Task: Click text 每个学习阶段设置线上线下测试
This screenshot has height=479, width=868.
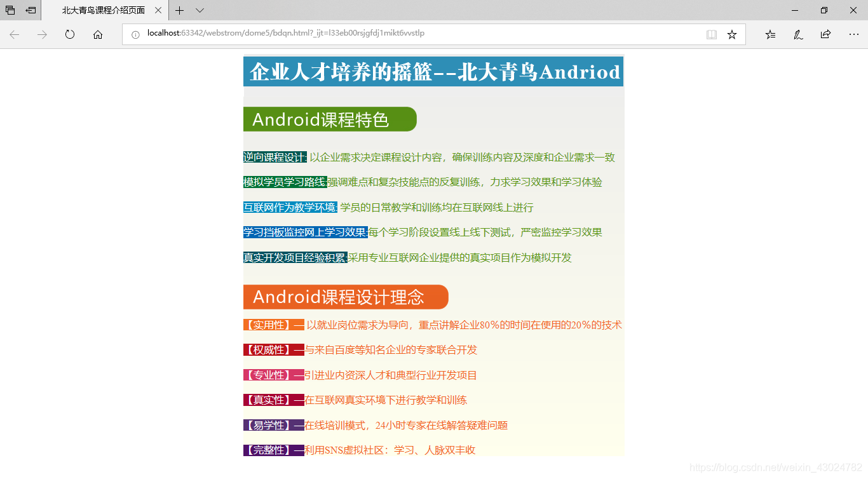Action: click(x=439, y=233)
